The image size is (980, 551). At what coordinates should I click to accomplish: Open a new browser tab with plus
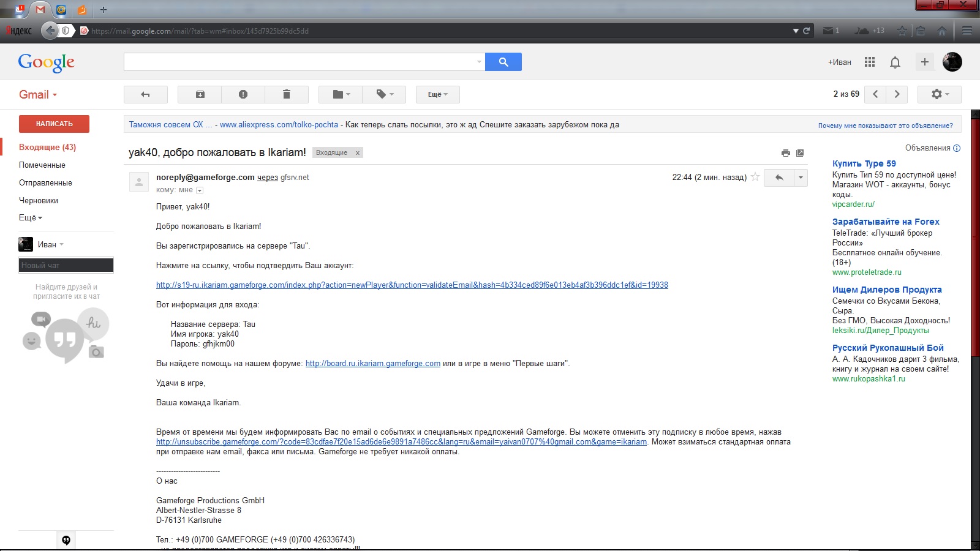pos(104,10)
